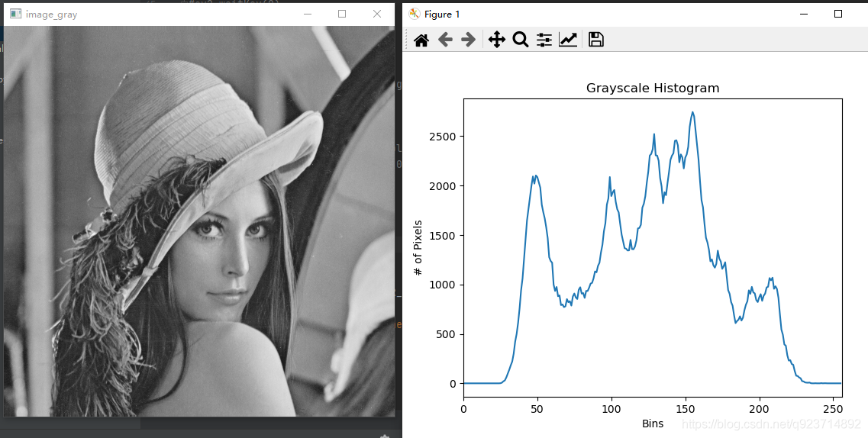Viewport: 868px width, 438px height.
Task: Click the 'Bins' x-axis label
Action: click(653, 424)
